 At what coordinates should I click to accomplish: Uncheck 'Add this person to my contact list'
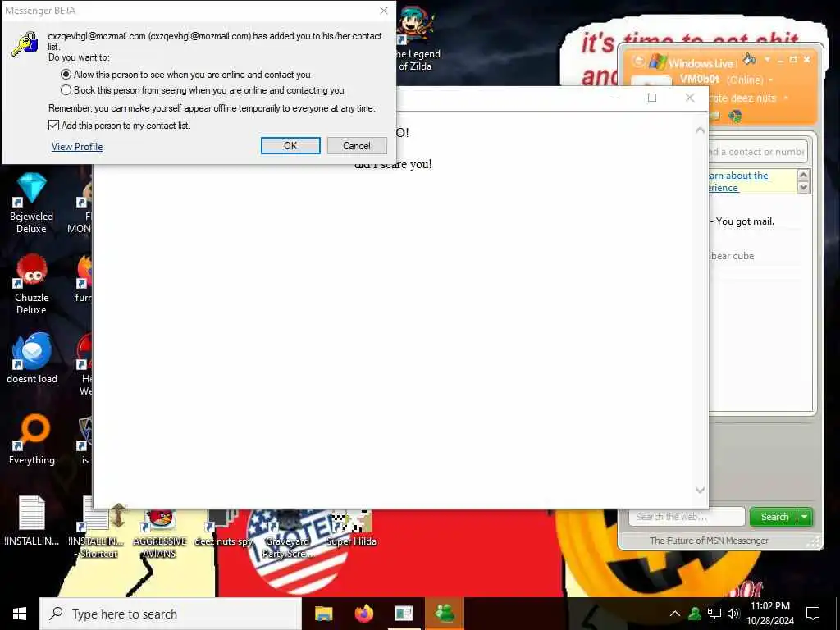[53, 126]
